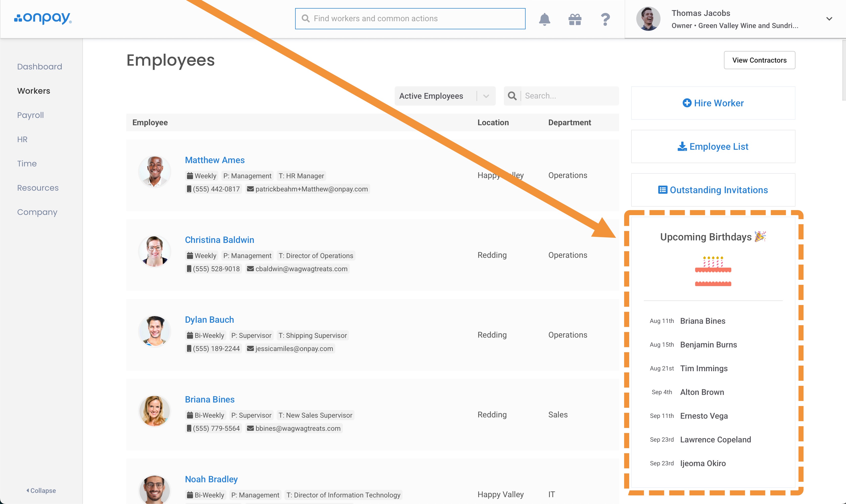The height and width of the screenshot is (504, 846).
Task: Collapse the left sidebar
Action: coord(41,490)
